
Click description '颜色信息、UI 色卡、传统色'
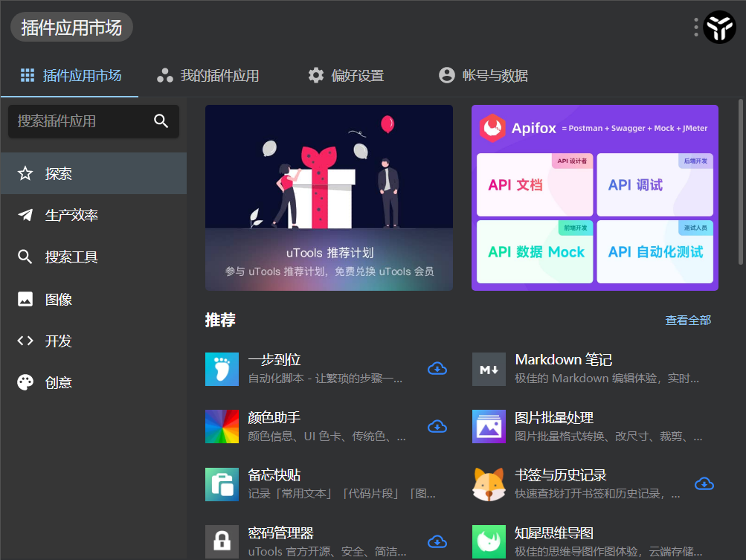click(327, 437)
